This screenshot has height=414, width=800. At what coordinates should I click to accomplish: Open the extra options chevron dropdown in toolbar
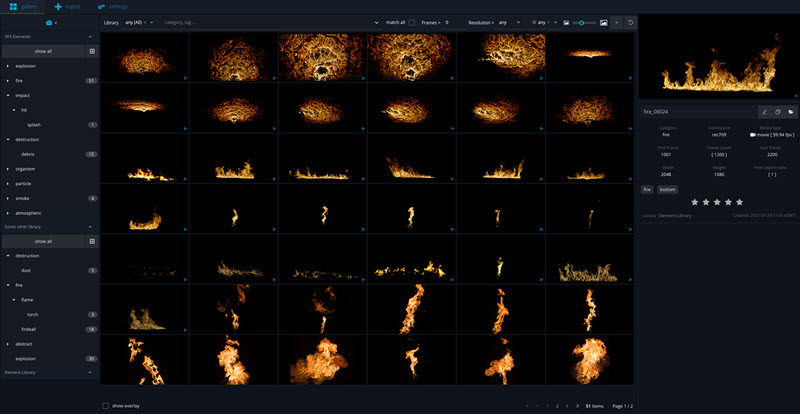tap(616, 22)
